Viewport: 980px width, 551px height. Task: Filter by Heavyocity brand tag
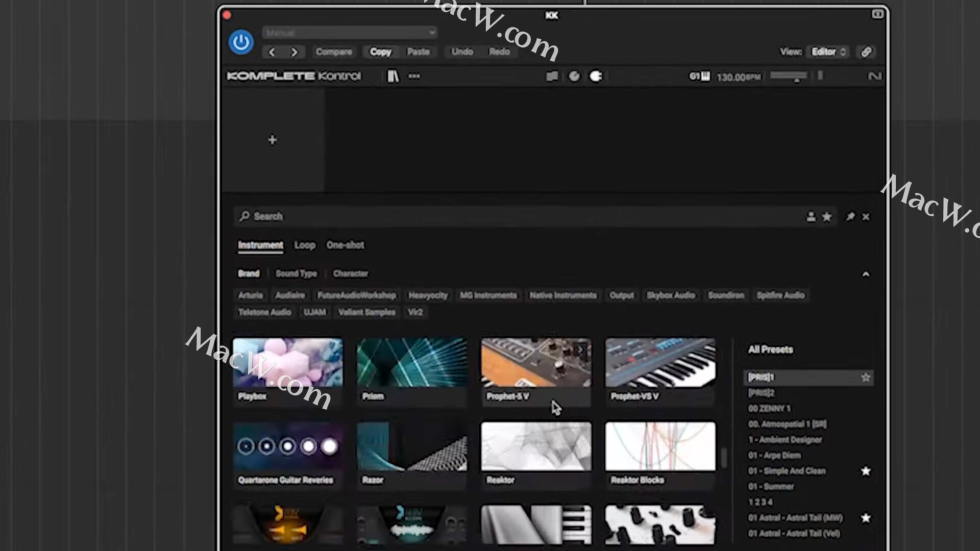(x=428, y=295)
